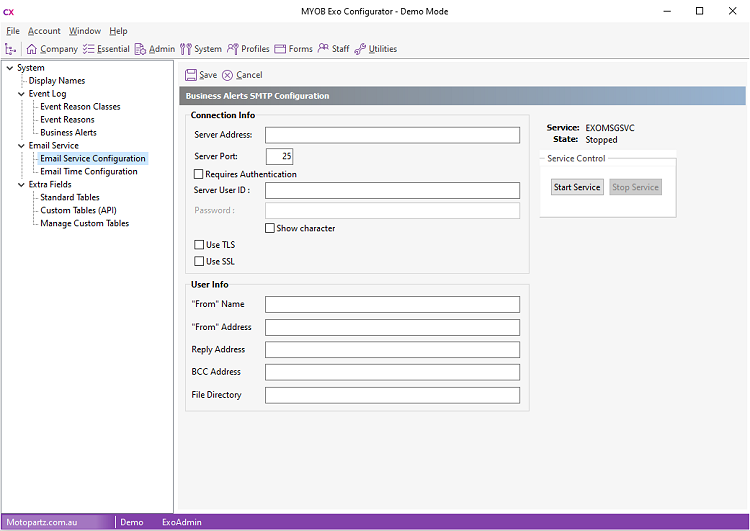Collapse the Extra Fields tree node
The height and width of the screenshot is (531, 750).
(21, 184)
